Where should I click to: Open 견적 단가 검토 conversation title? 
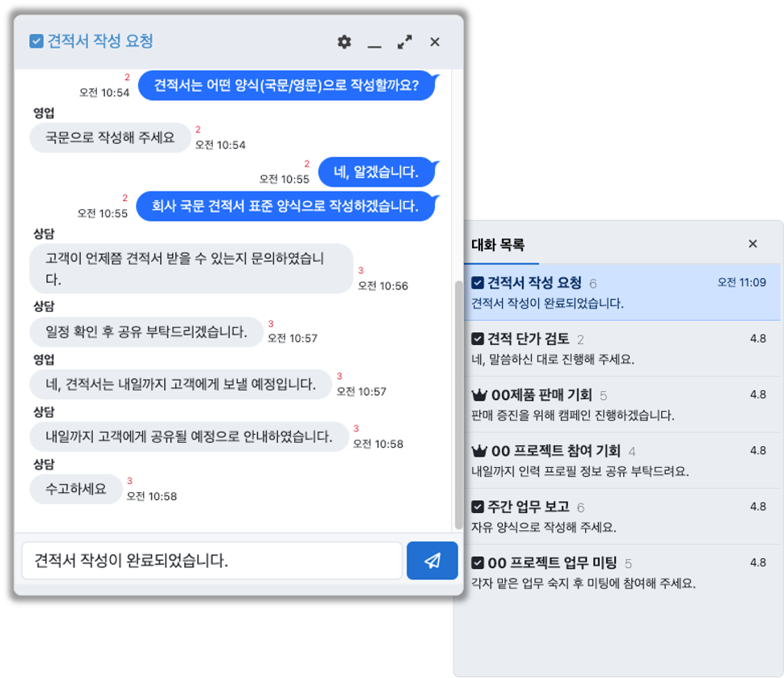tap(529, 339)
